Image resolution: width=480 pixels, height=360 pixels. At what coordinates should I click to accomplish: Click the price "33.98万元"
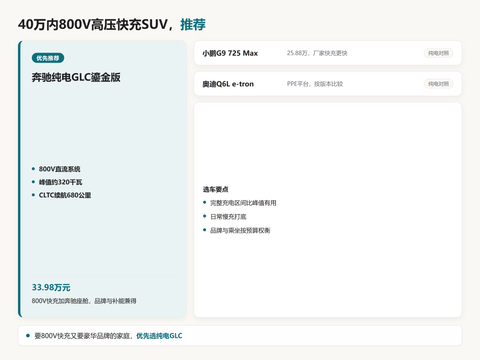pyautogui.click(x=51, y=287)
